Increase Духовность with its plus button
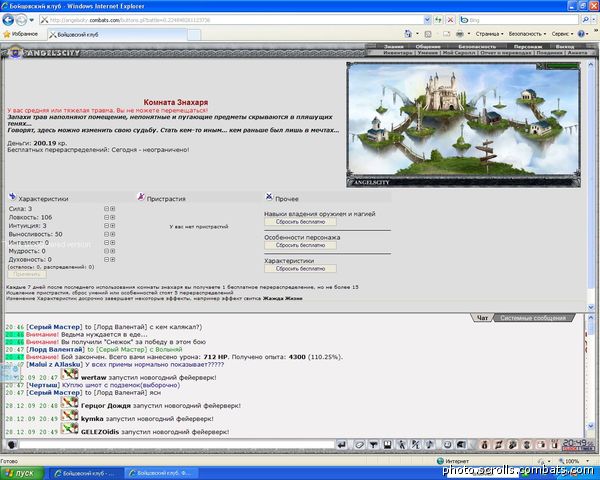This screenshot has width=600, height=480. (113, 259)
